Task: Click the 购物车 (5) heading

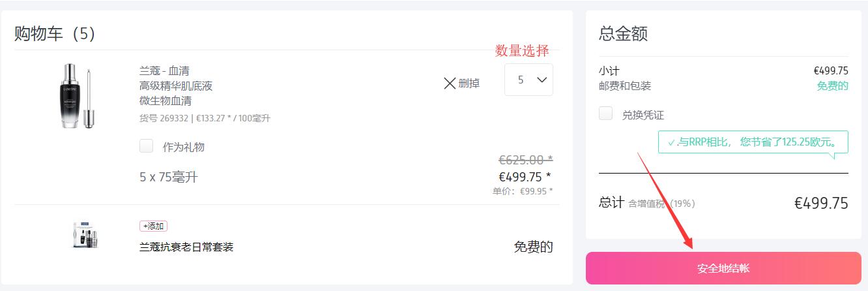Action: tap(55, 34)
